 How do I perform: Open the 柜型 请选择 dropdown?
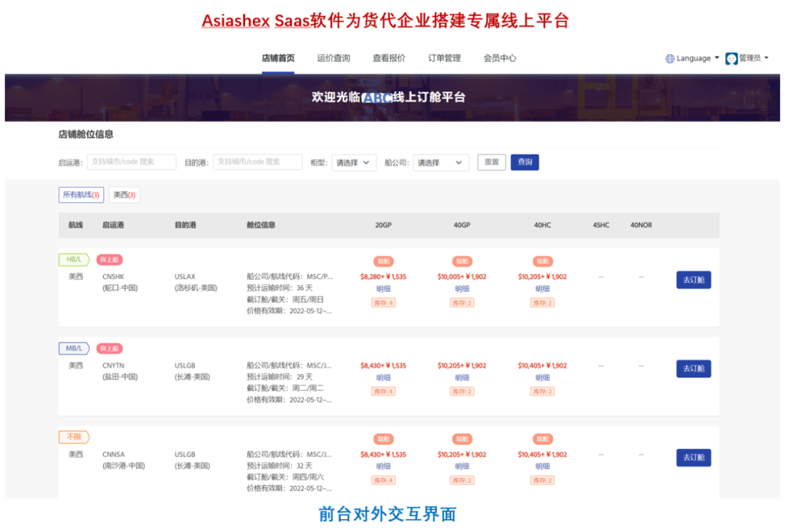[353, 162]
